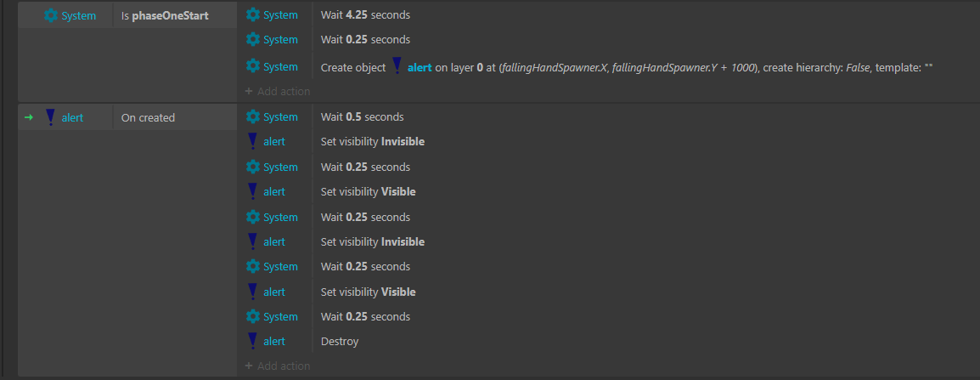Select the Destroy action text
Viewport: 980px width, 380px height.
click(x=340, y=341)
